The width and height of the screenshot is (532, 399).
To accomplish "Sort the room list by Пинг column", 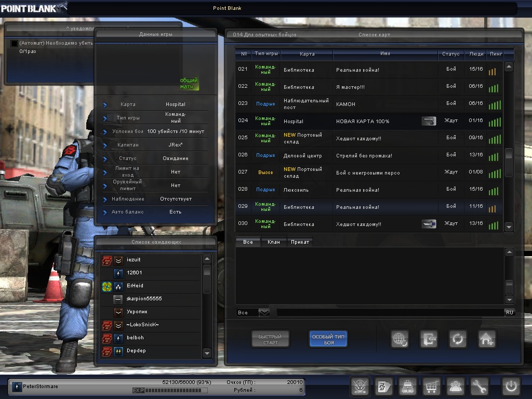I will point(494,54).
